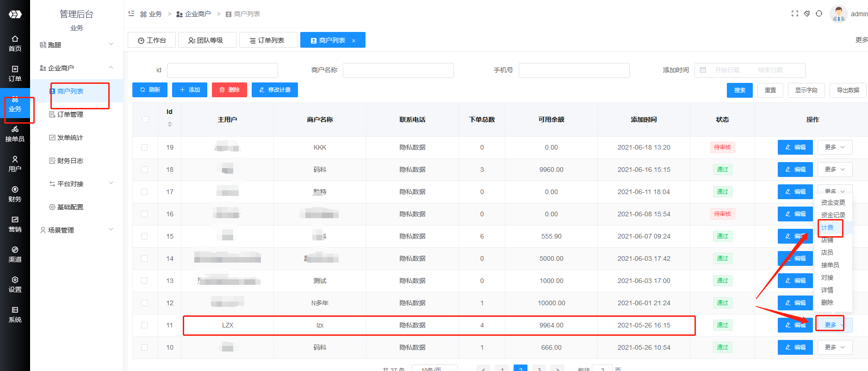Open 更多 dropdown for LZX row 11
This screenshot has width=868, height=371.
(835, 325)
